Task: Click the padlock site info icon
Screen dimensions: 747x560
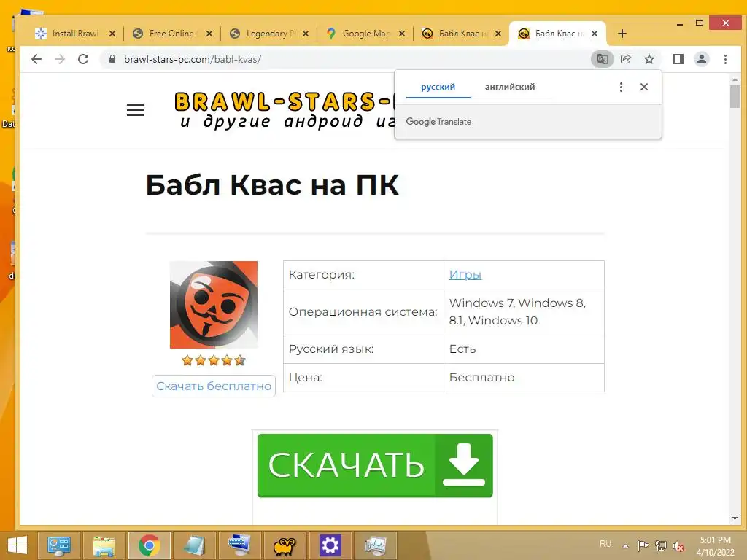Action: point(112,59)
